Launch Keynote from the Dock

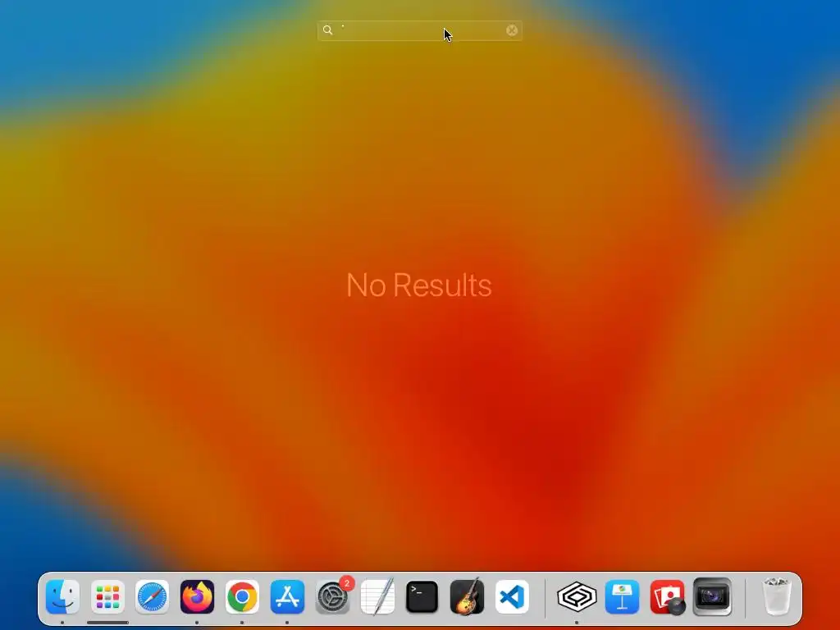click(622, 596)
